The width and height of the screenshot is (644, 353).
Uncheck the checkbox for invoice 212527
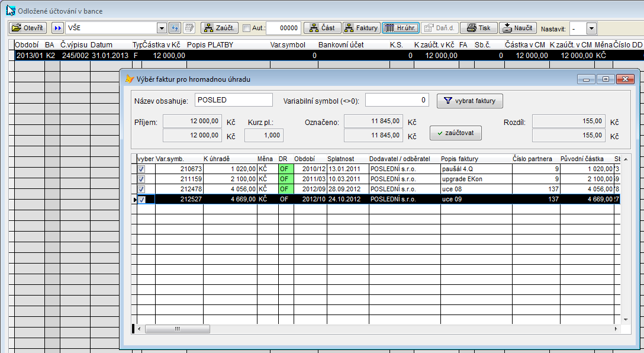141,200
